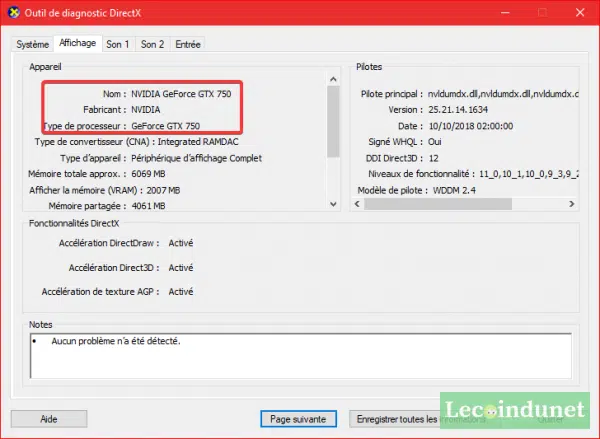
Task: Click the Fabricant value 'NVIDIA'
Action: tap(146, 110)
